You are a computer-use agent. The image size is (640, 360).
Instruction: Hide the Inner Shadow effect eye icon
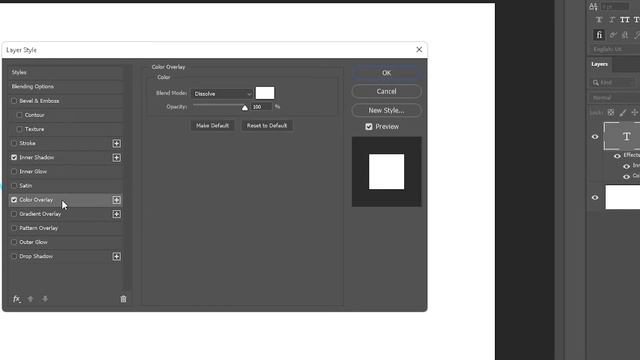[x=627, y=167]
